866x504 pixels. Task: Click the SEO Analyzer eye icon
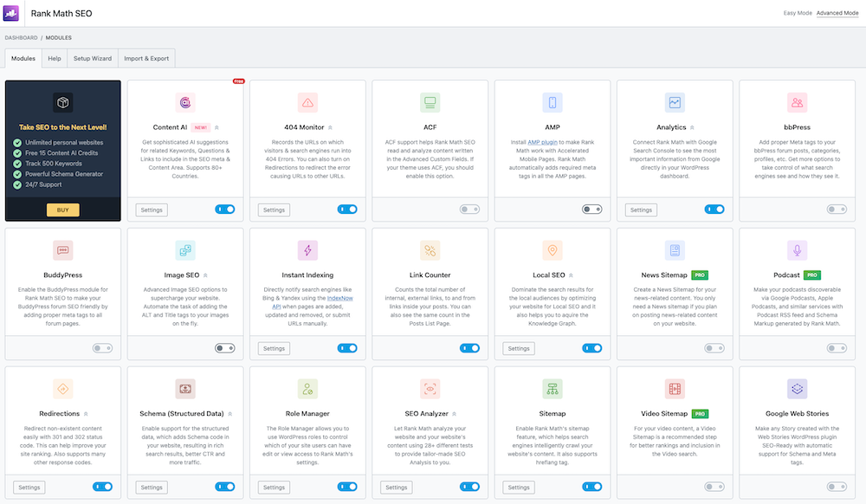(x=430, y=389)
